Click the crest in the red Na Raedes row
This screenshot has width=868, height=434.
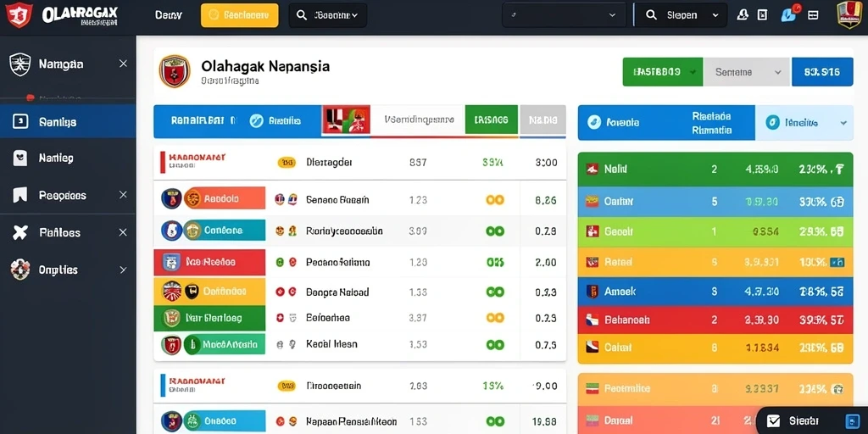[x=171, y=262]
